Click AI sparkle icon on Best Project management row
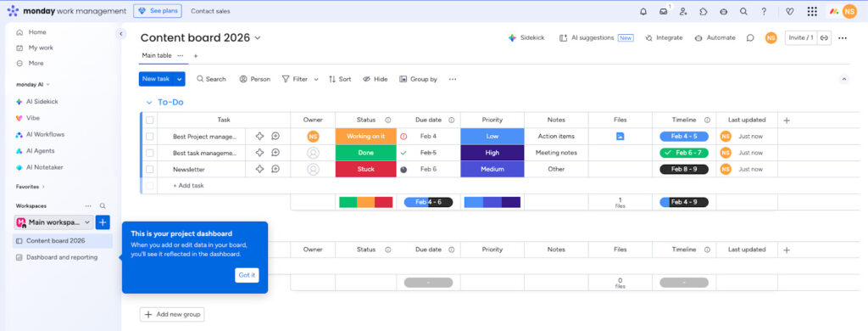This screenshot has height=331, width=868. 259,136
